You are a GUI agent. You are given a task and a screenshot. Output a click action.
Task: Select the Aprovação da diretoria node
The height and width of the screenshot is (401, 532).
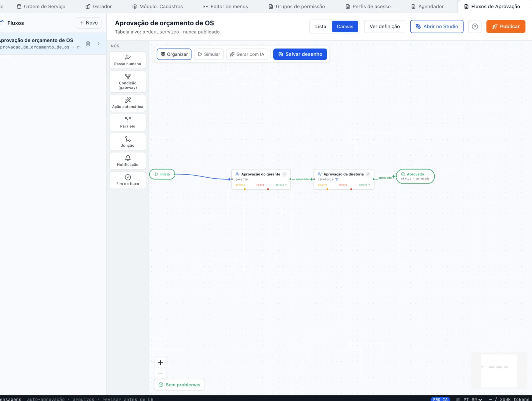344,179
